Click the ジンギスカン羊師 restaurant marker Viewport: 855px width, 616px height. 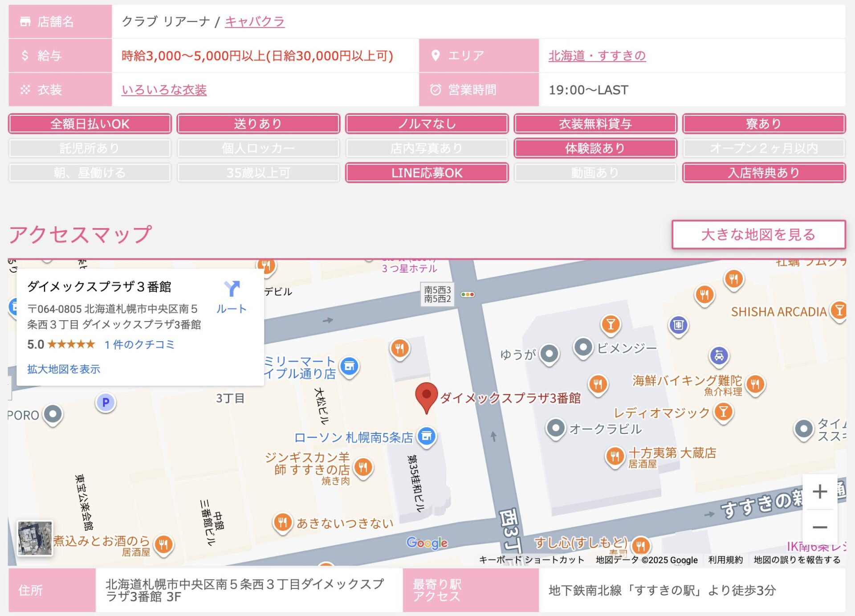pos(363,467)
